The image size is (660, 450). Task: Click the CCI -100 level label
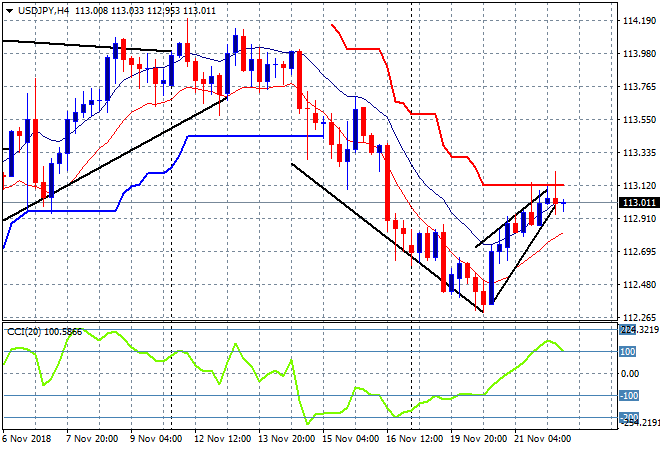(629, 396)
